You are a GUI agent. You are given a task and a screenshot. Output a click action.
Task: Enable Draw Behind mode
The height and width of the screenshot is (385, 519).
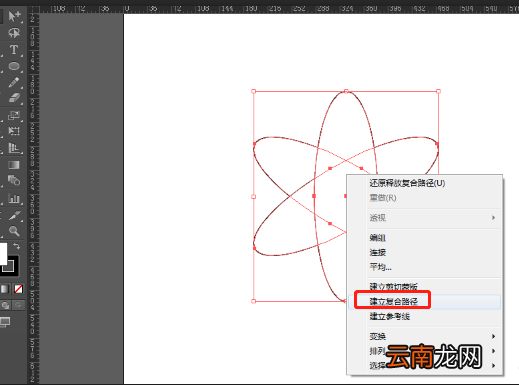coord(6,305)
